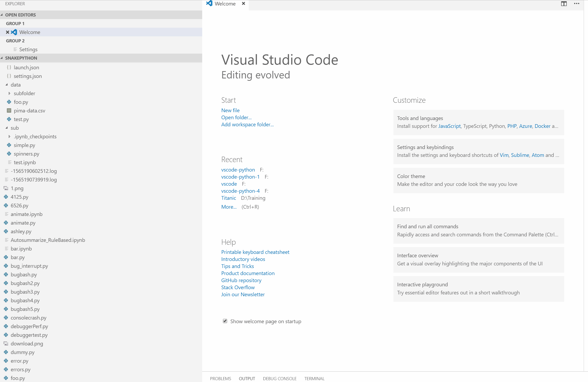Viewport: 588px width, 382px height.
Task: Click Python icon beside spinners.py
Action: coord(9,154)
